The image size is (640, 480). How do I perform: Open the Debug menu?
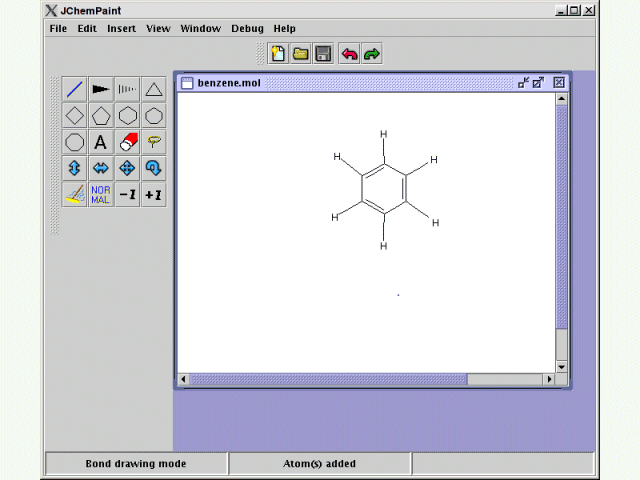[x=247, y=29]
